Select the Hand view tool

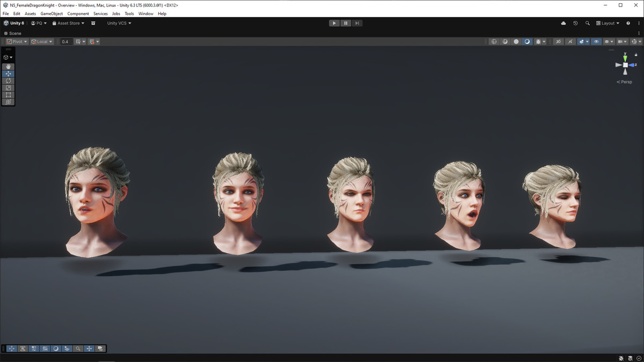[8, 67]
